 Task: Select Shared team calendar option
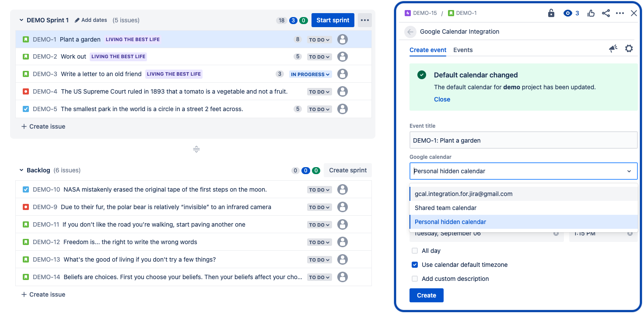(524, 208)
